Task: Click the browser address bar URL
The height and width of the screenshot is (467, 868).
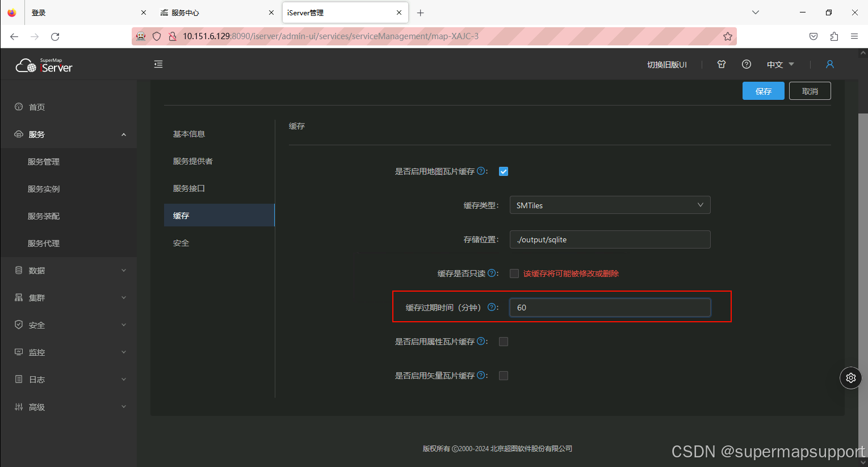Action: [x=330, y=36]
